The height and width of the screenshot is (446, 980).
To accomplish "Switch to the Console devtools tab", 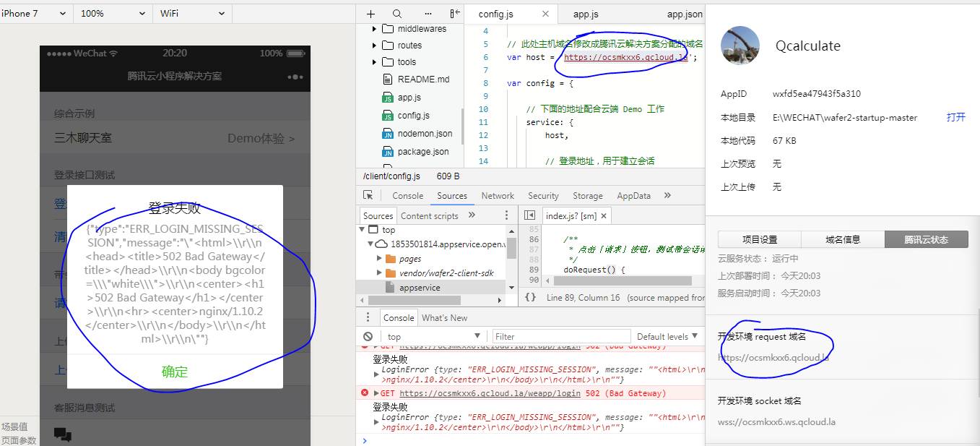I will coord(408,196).
